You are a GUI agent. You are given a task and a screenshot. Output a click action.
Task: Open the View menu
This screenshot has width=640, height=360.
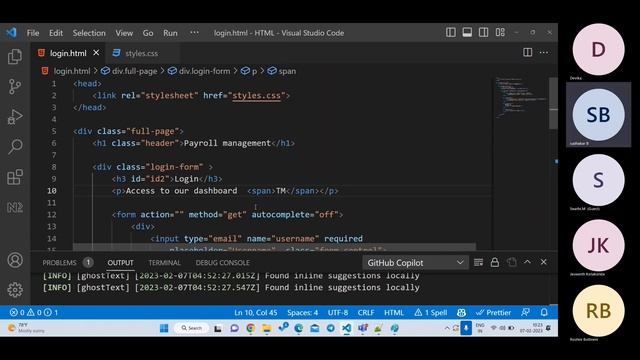(124, 33)
